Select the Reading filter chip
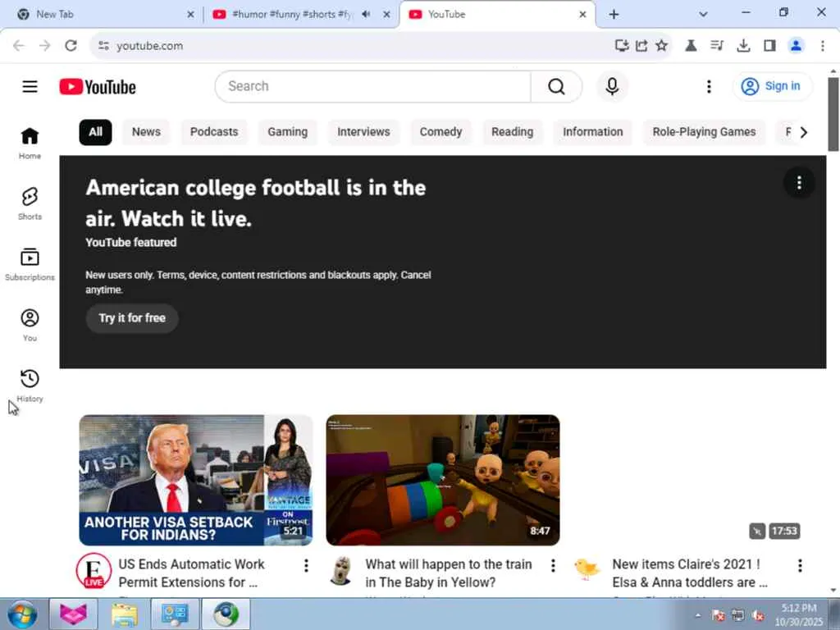This screenshot has height=630, width=840. point(512,132)
